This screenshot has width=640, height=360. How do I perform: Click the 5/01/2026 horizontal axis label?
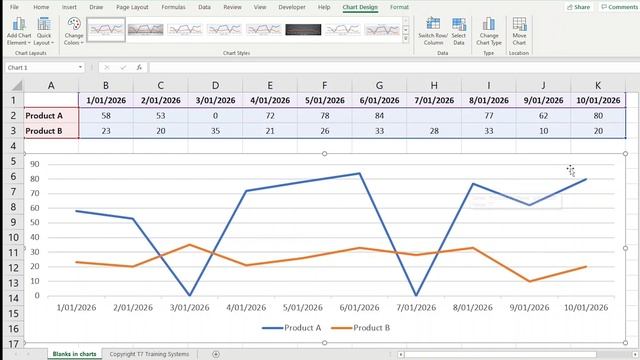tap(302, 307)
